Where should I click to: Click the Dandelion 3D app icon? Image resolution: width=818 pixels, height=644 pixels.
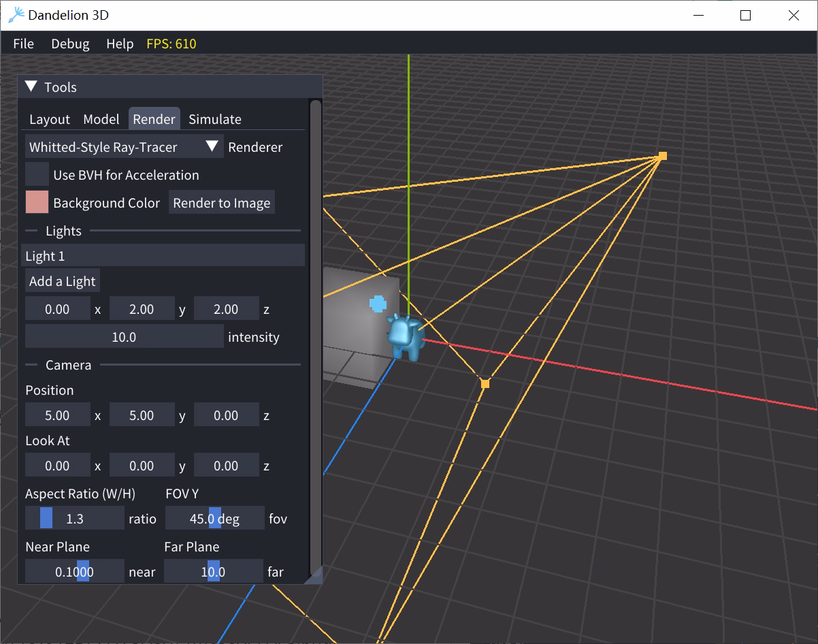[x=16, y=15]
